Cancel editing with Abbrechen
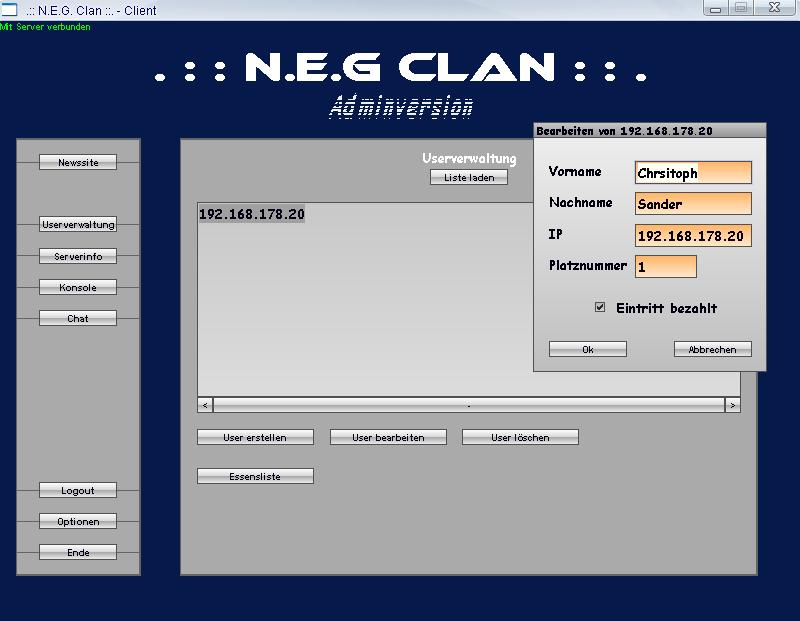Image resolution: width=800 pixels, height=621 pixels. click(712, 349)
